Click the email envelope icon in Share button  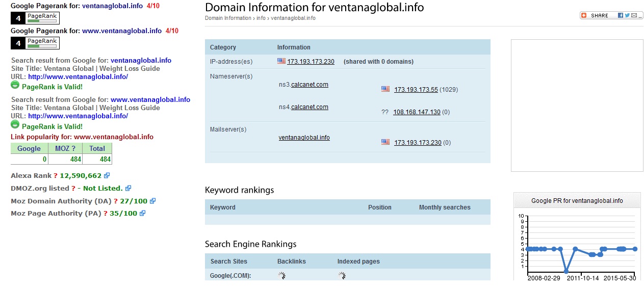coord(634,15)
